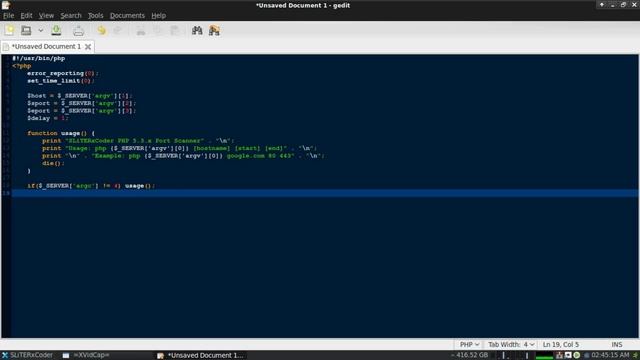Expand the recent files arrow beside Open

pos(40,30)
